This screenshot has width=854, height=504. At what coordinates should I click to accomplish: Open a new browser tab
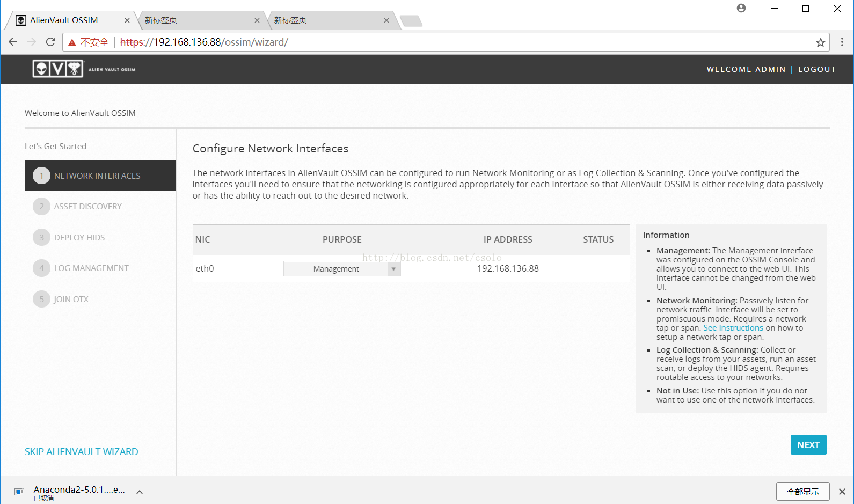pos(411,21)
